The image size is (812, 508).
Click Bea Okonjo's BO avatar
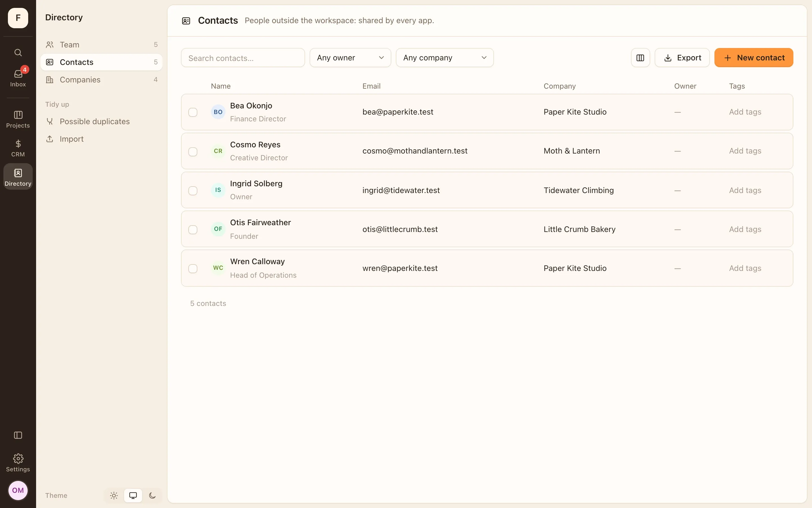[x=218, y=112]
